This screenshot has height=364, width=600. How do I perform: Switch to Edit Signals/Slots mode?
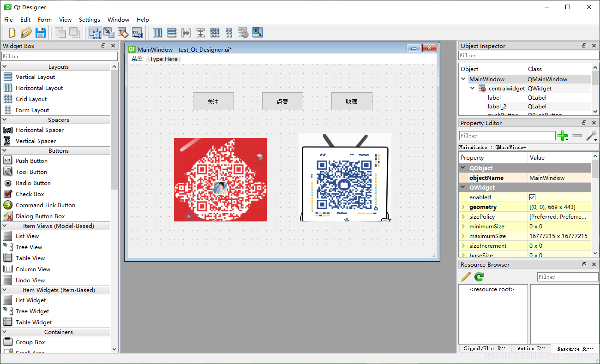[x=109, y=32]
